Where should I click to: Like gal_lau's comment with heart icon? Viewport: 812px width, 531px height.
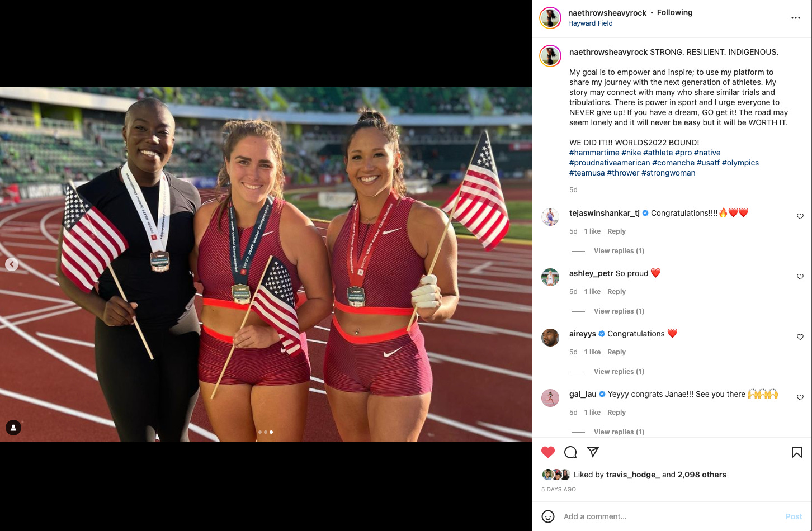pos(800,397)
